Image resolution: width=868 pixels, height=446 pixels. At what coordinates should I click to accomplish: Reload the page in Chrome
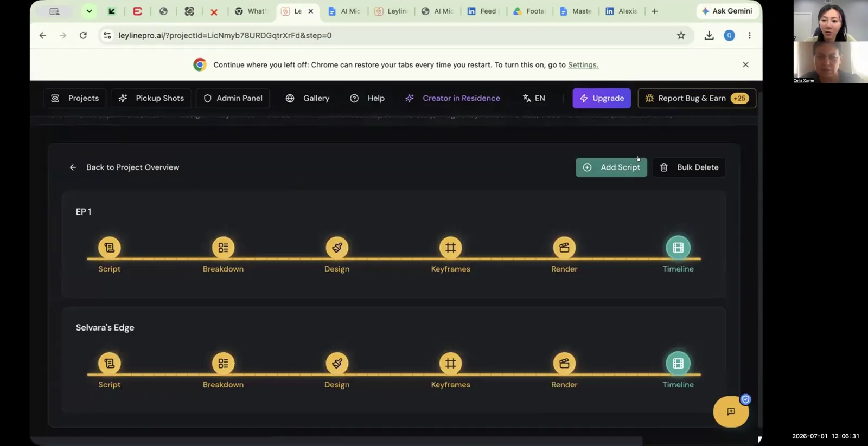pyautogui.click(x=83, y=35)
